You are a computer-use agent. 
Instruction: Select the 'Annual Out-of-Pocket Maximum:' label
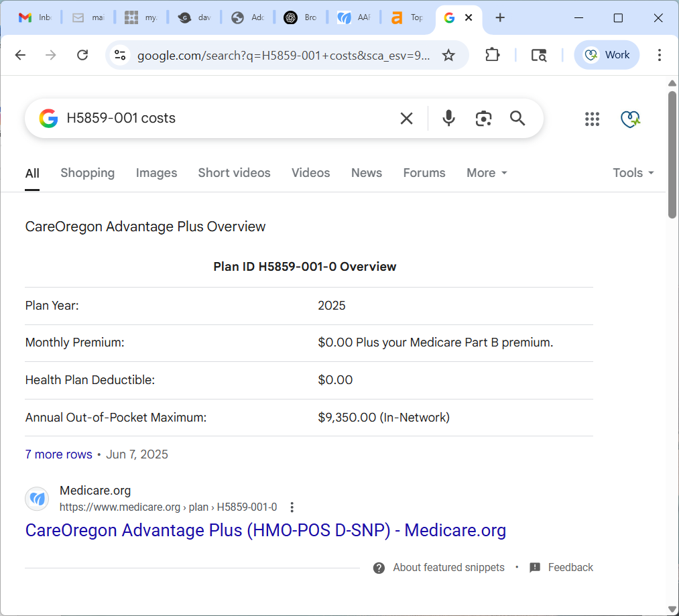pyautogui.click(x=115, y=417)
